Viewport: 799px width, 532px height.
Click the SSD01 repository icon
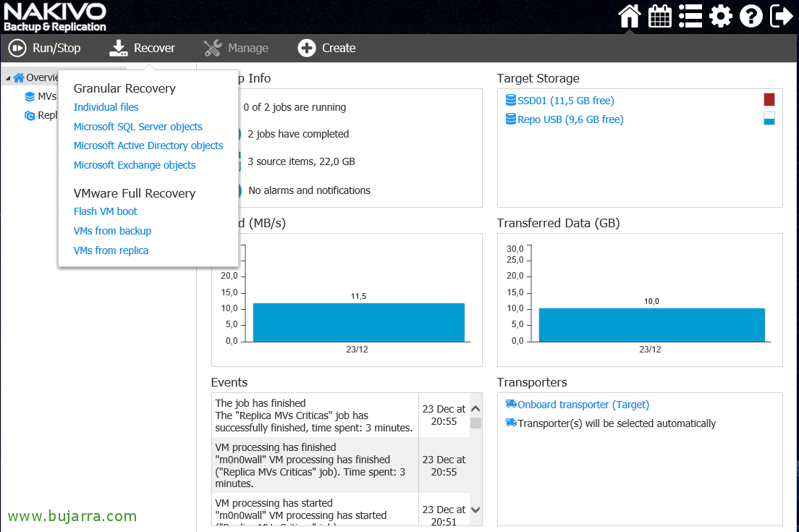point(510,100)
